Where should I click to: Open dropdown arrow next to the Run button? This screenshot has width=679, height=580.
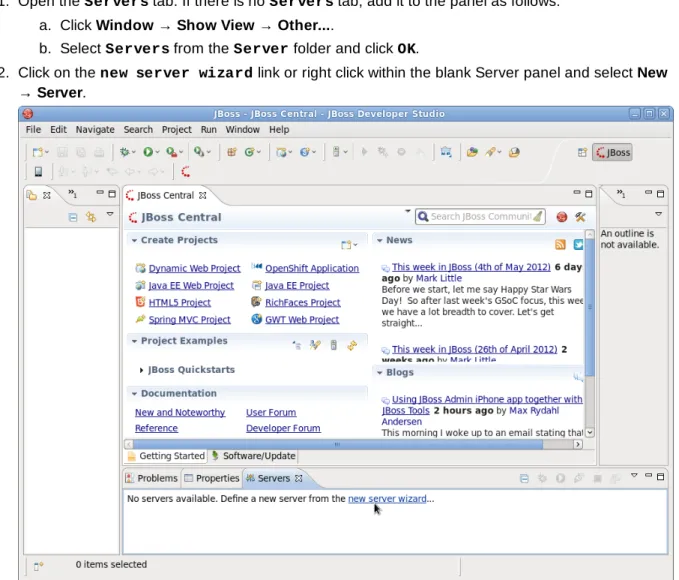pos(158,152)
